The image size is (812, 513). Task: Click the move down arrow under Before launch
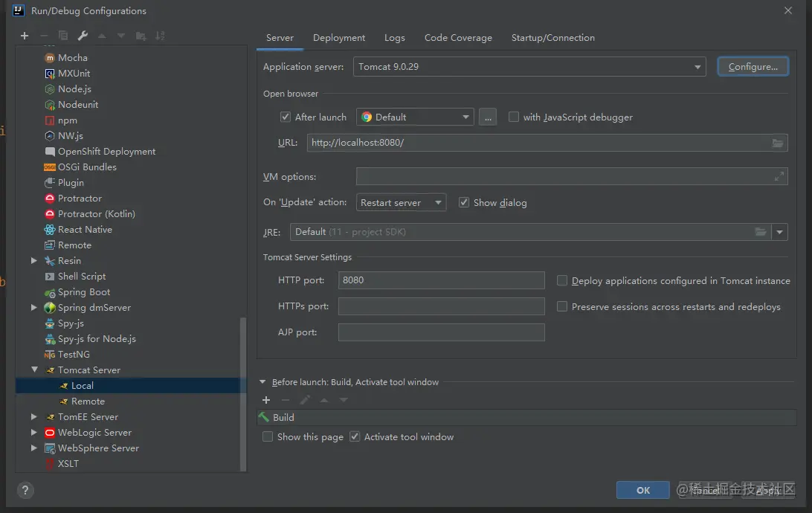344,400
